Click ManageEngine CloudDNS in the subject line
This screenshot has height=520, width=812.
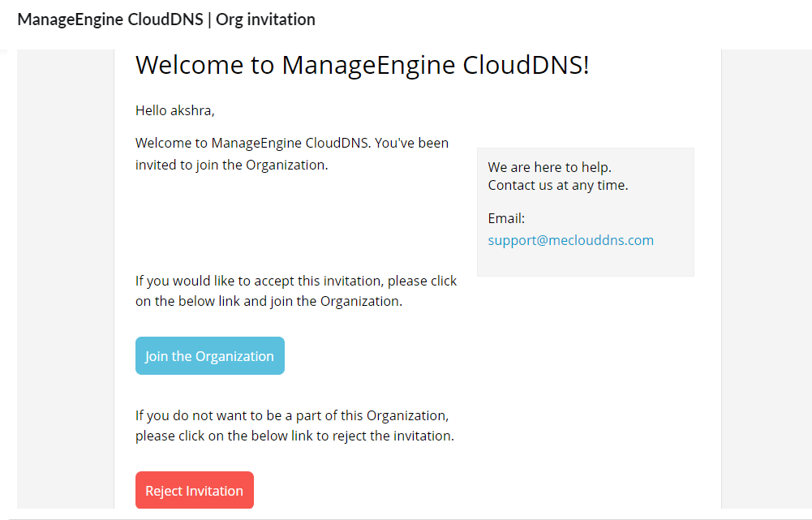point(109,19)
